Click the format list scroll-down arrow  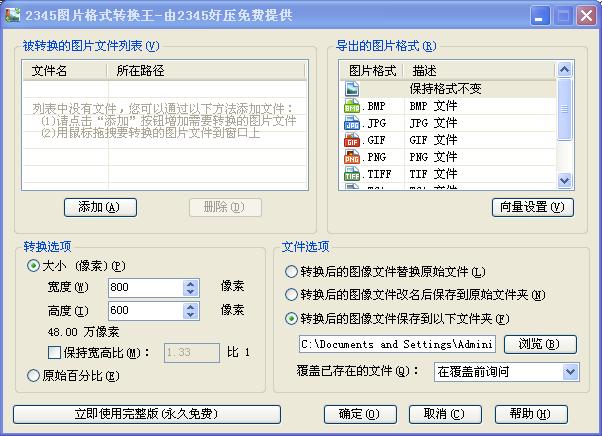click(x=564, y=180)
